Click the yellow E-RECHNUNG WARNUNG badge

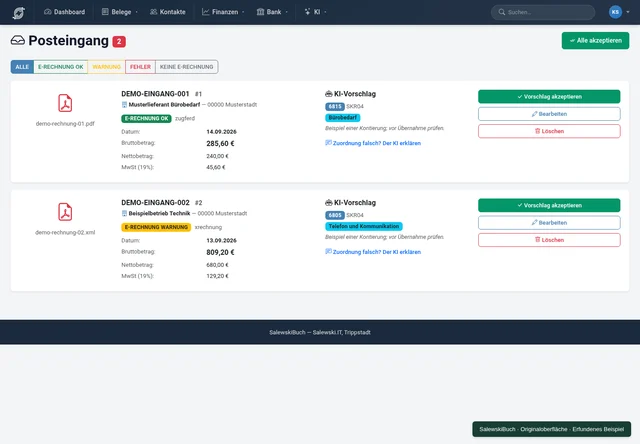(x=156, y=227)
